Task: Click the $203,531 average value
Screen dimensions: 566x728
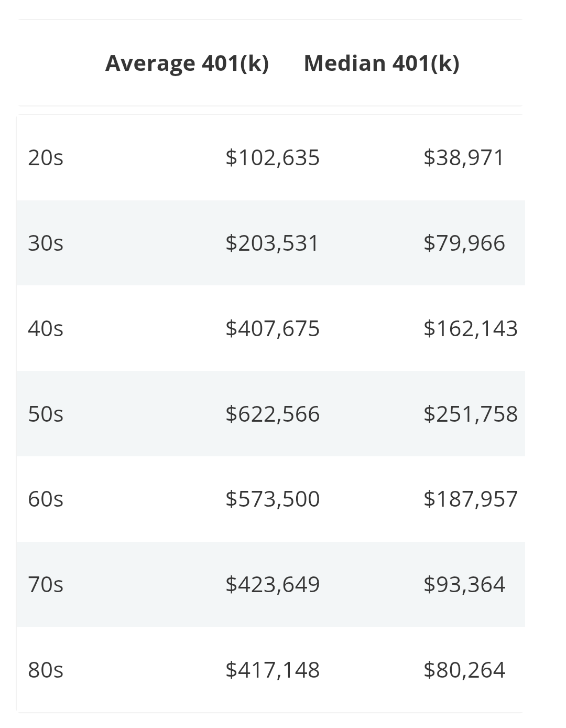Action: pyautogui.click(x=273, y=243)
